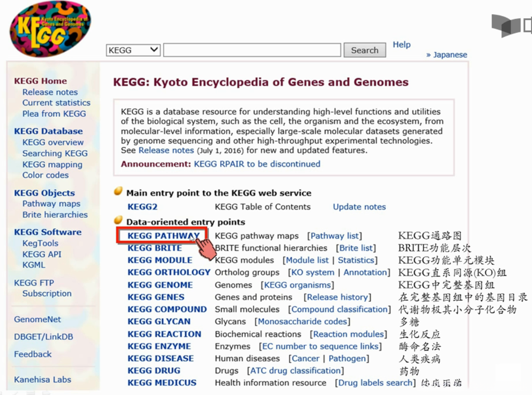Open KegTools link

(x=40, y=243)
